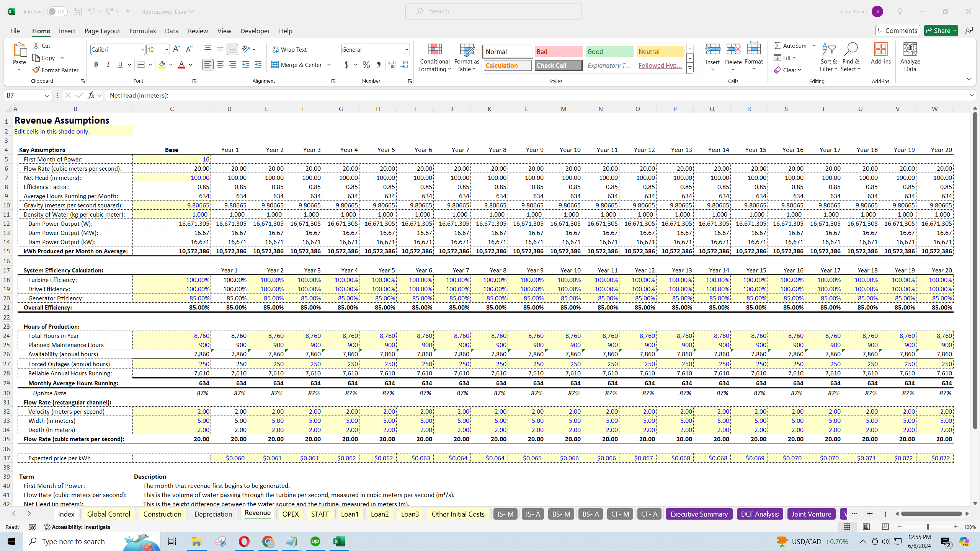Click Decrease Decimal icon

click(x=404, y=65)
